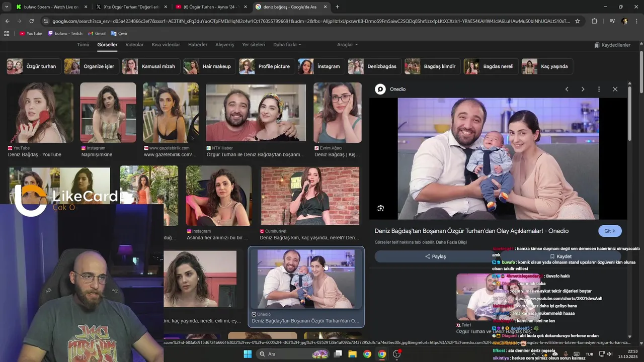Open the Napmışımkine Instagram image result

[108, 113]
